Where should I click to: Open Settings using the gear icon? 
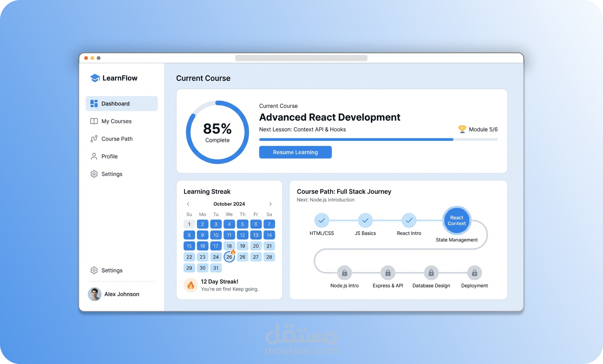[94, 174]
